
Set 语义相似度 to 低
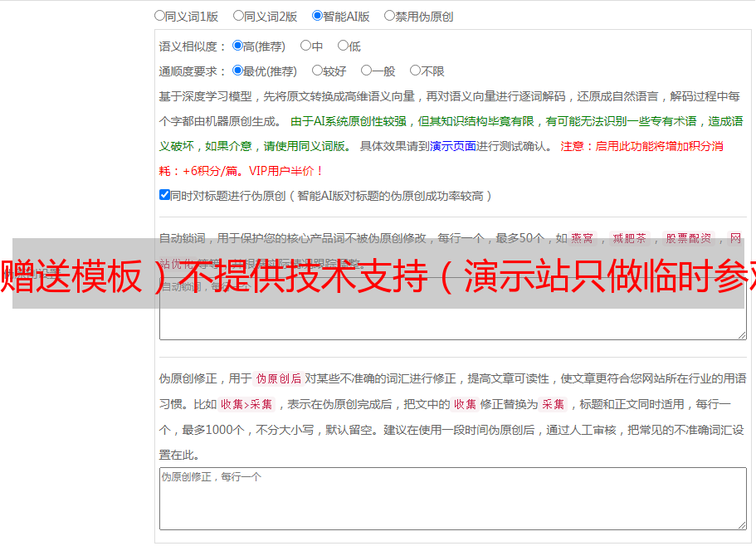(344, 46)
